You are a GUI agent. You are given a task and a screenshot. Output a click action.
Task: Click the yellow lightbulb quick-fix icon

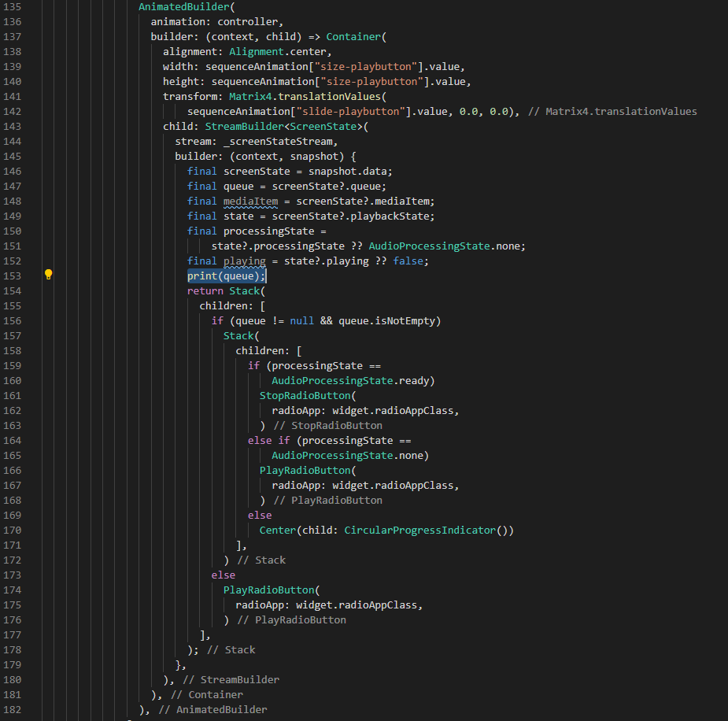click(48, 275)
